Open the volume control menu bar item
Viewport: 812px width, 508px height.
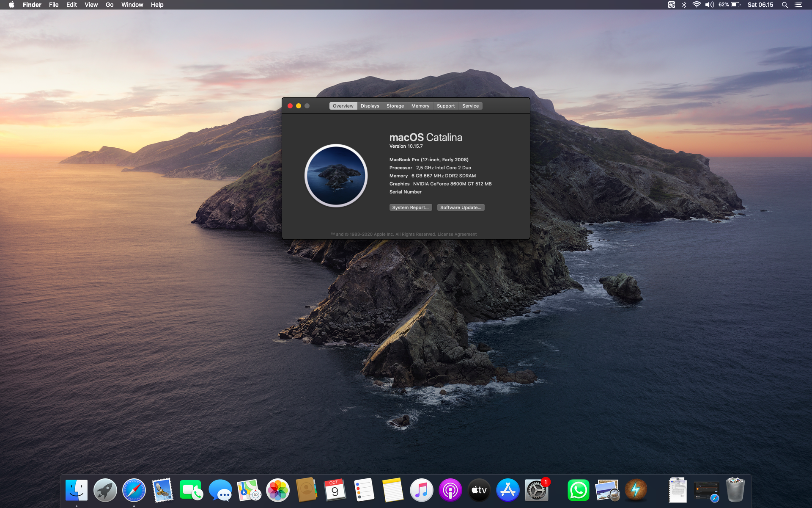(x=709, y=5)
